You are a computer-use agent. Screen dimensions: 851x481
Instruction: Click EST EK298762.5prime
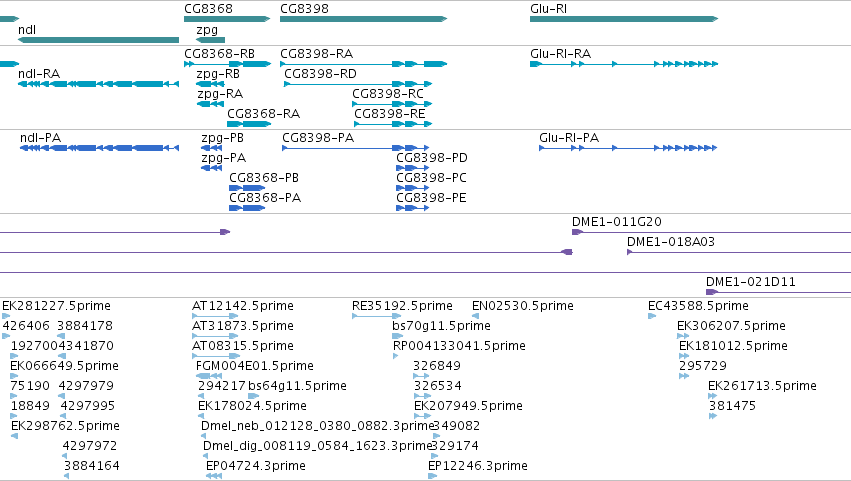tap(65, 427)
